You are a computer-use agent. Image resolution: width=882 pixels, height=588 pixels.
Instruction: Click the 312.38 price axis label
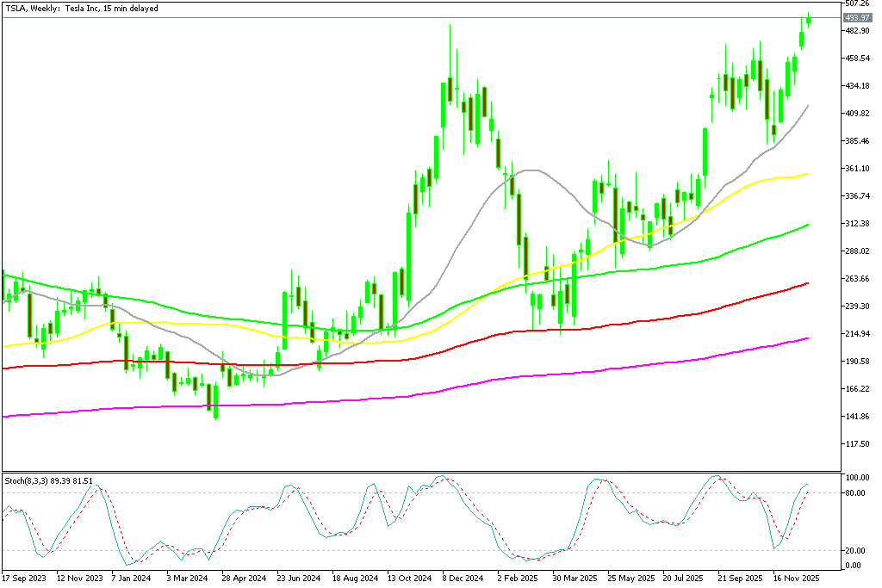855,224
